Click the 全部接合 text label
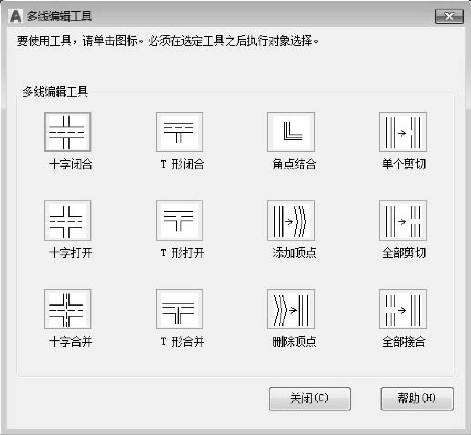471x435 pixels. pyautogui.click(x=404, y=342)
